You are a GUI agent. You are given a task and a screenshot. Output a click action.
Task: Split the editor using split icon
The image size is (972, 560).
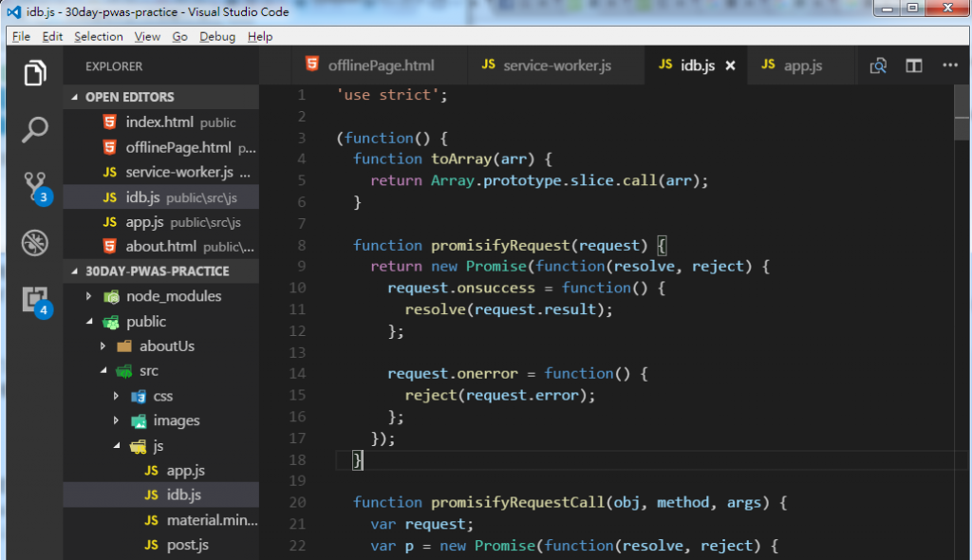pyautogui.click(x=914, y=65)
